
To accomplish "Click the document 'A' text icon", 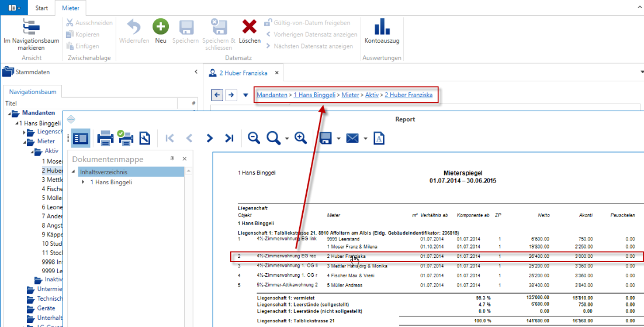I will [379, 138].
